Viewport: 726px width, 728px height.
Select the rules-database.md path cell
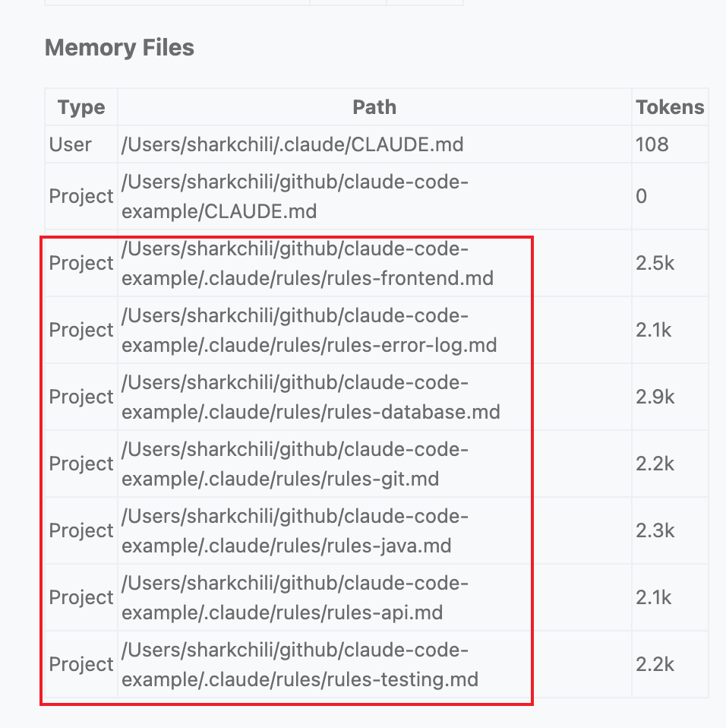point(311,397)
